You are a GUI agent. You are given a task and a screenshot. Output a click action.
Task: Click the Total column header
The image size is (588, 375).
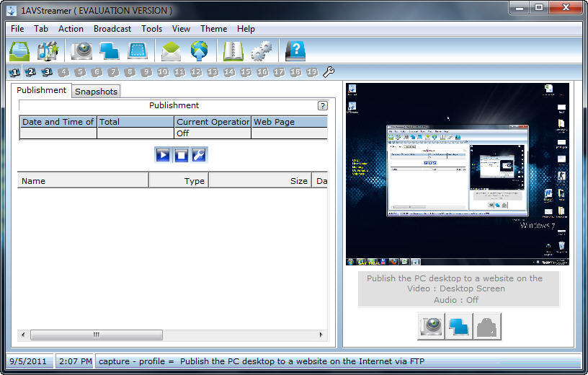point(135,122)
